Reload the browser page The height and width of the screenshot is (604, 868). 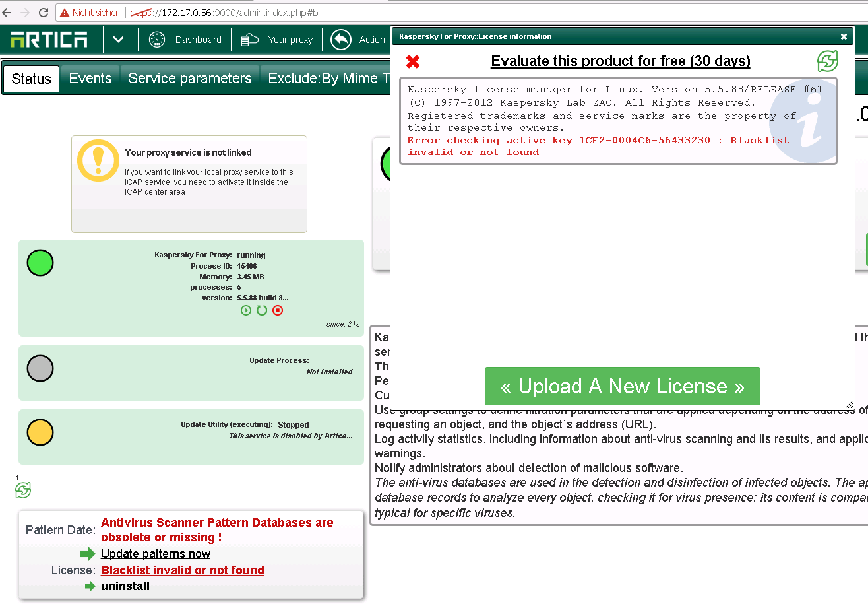(x=44, y=13)
